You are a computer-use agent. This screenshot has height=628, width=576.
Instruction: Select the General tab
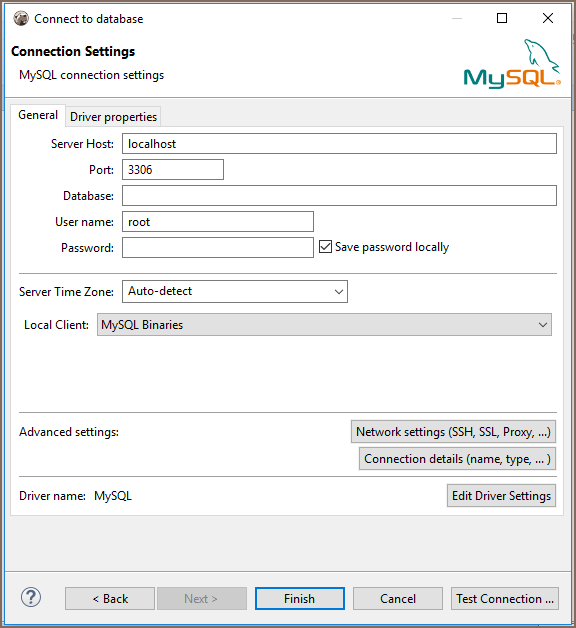(38, 115)
